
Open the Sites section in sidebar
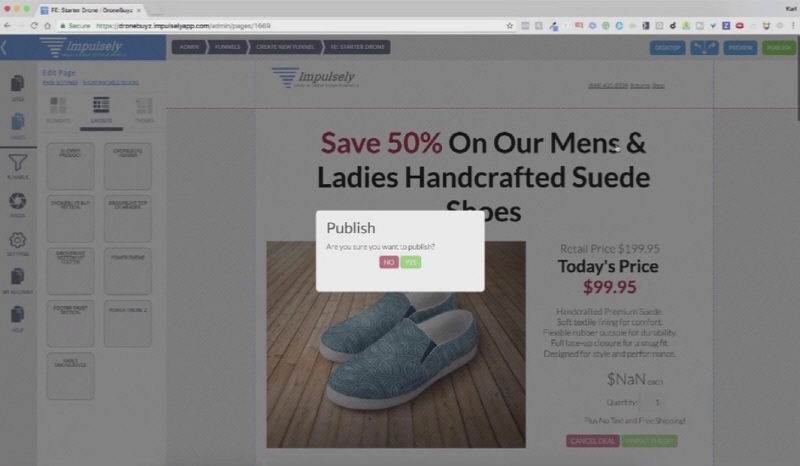tap(17, 87)
